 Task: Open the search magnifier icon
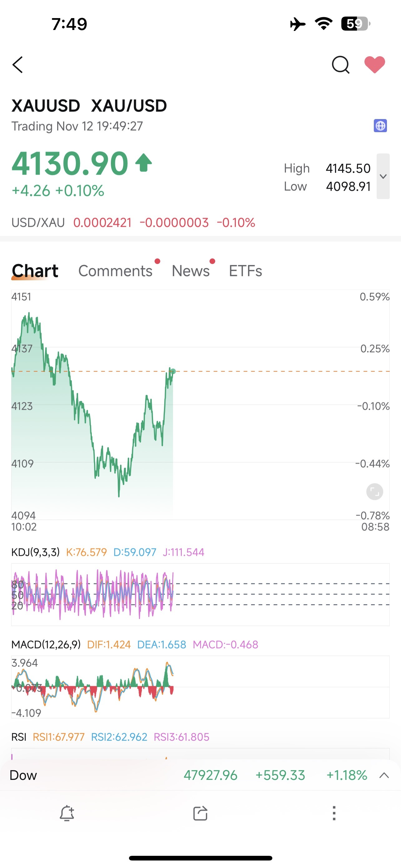(340, 65)
